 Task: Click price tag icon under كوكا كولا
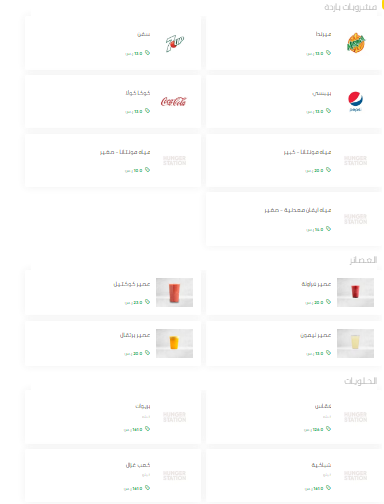pyautogui.click(x=147, y=111)
